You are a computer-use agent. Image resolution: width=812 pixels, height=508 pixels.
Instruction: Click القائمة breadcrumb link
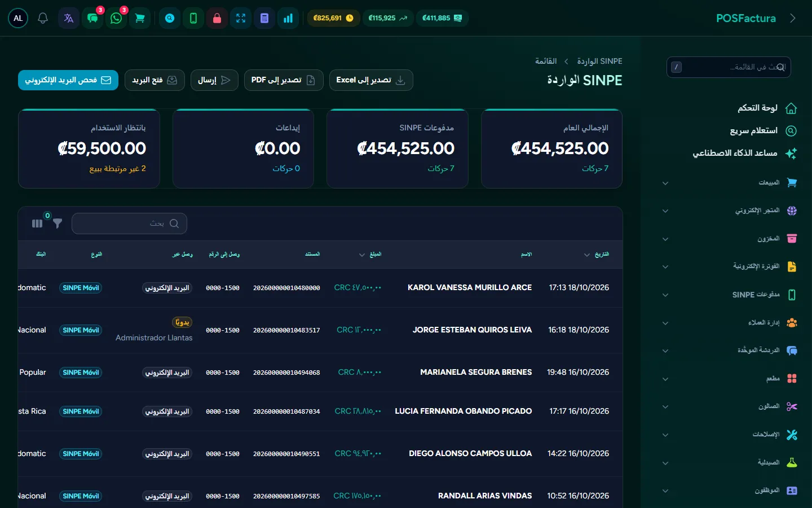546,61
